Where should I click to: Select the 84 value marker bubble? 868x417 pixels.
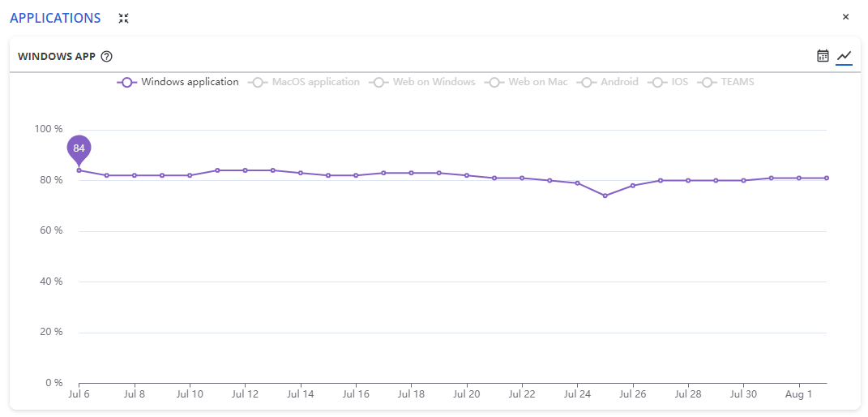click(x=79, y=148)
